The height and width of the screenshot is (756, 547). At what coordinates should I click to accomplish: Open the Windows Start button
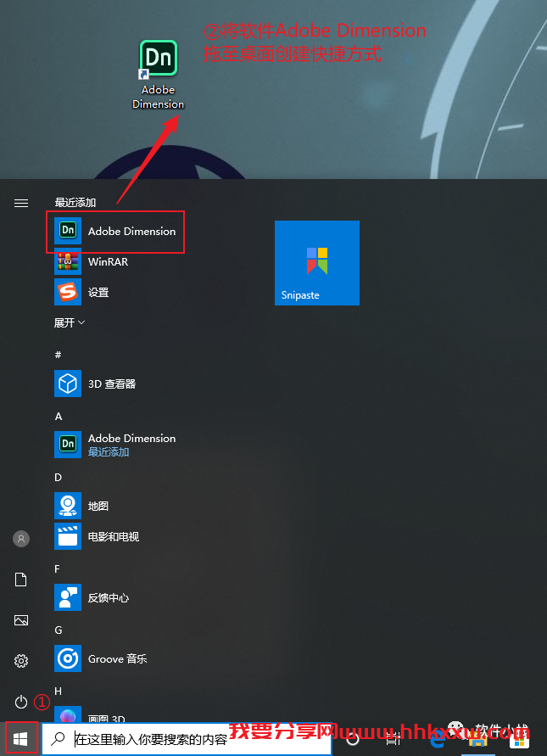(20, 738)
